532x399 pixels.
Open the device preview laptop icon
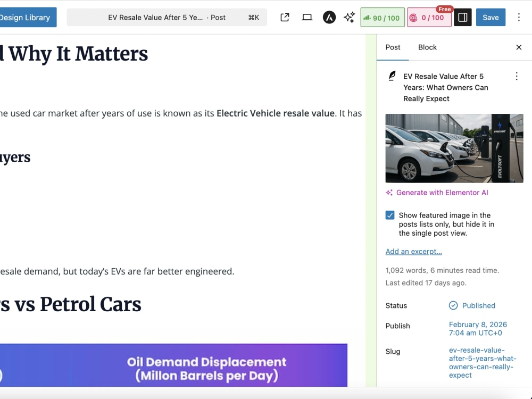307,18
